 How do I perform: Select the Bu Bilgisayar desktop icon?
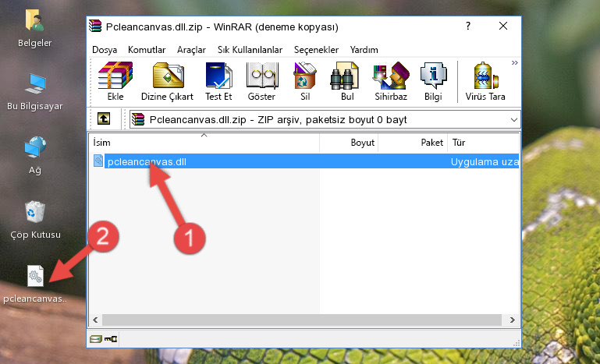click(35, 92)
